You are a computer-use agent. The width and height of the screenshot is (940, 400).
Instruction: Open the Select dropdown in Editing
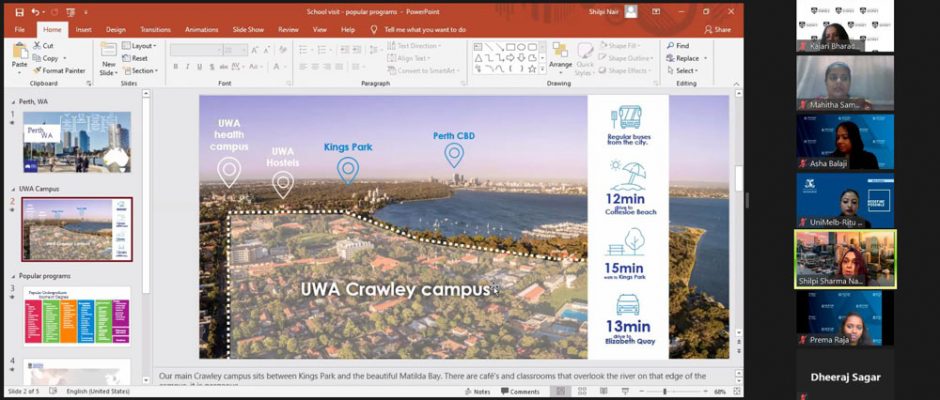coord(682,70)
